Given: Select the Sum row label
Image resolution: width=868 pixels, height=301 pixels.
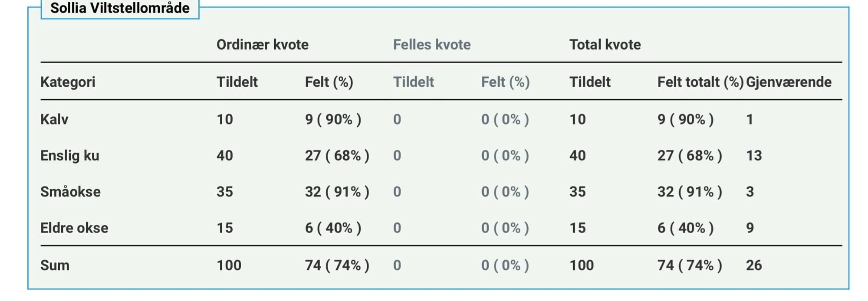Looking at the screenshot, I should coord(55,265).
